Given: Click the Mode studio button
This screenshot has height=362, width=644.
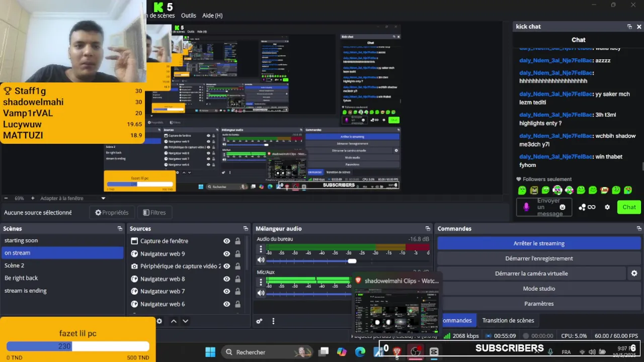Looking at the screenshot, I should coord(539,289).
